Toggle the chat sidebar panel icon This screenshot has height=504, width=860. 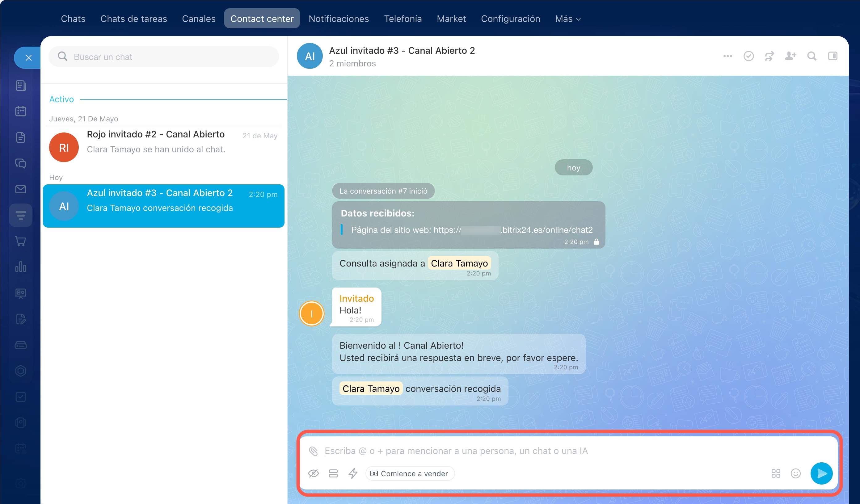click(833, 56)
